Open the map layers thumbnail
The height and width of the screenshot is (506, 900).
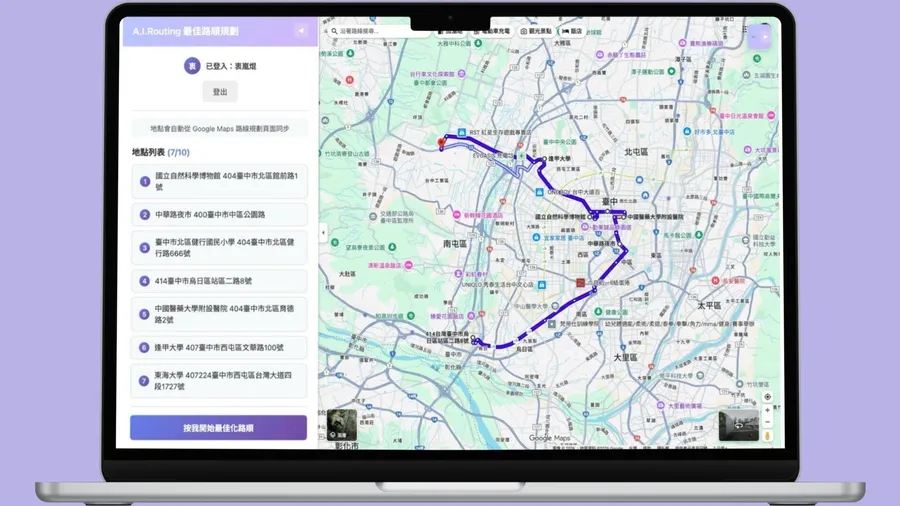point(342,424)
